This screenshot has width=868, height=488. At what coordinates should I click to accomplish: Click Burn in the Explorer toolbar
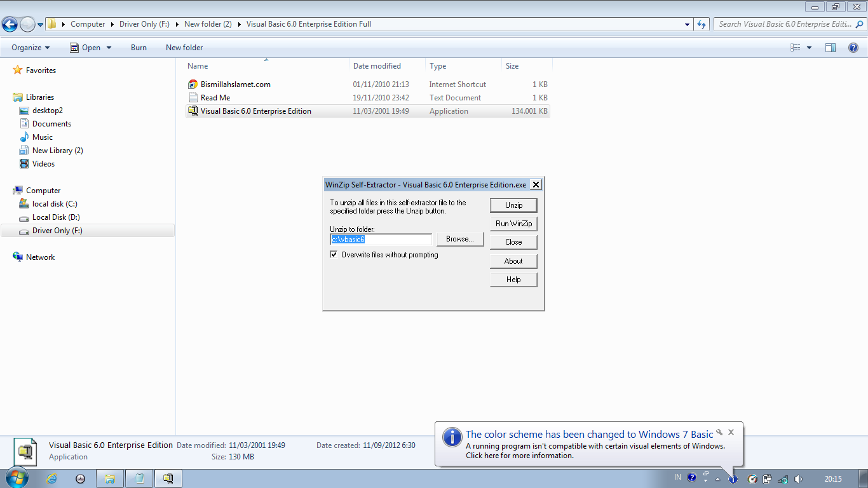coord(139,47)
